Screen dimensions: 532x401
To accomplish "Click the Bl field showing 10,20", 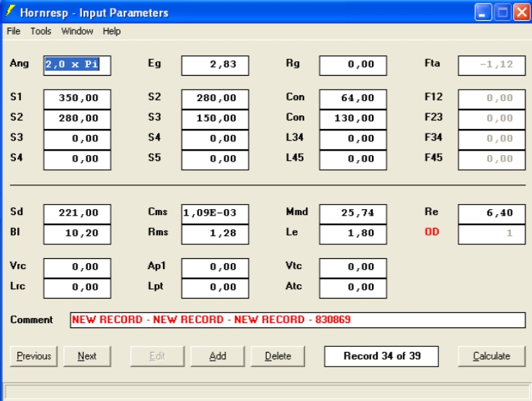I will pos(77,234).
